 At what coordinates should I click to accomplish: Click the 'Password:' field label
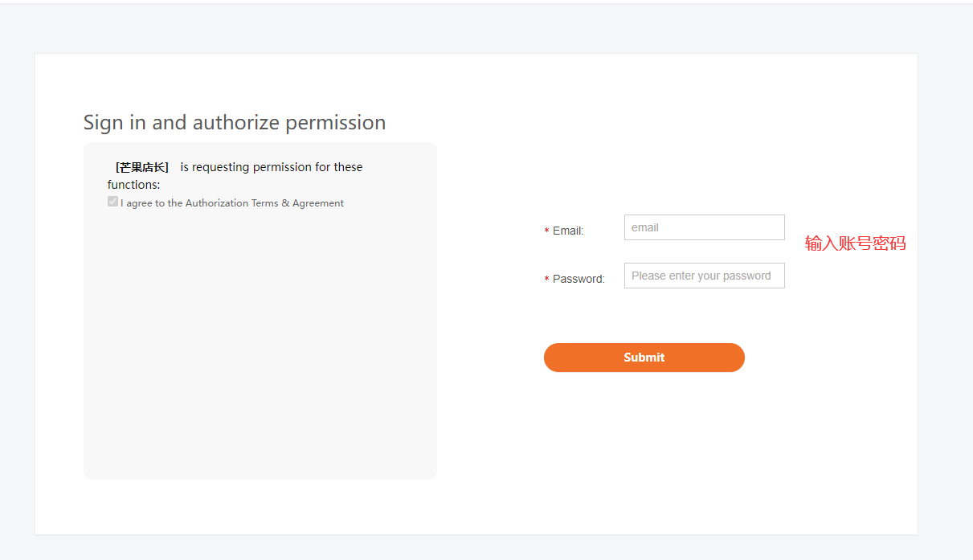point(578,279)
